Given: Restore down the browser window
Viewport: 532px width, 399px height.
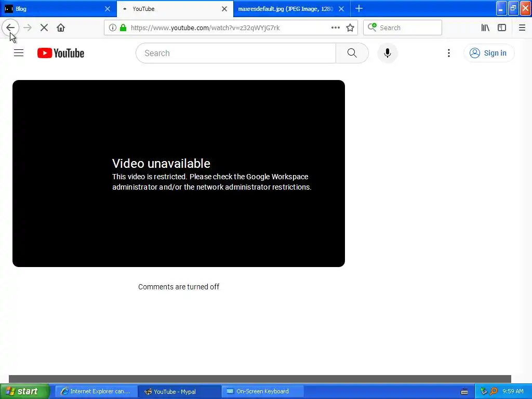Looking at the screenshot, I should point(513,8).
